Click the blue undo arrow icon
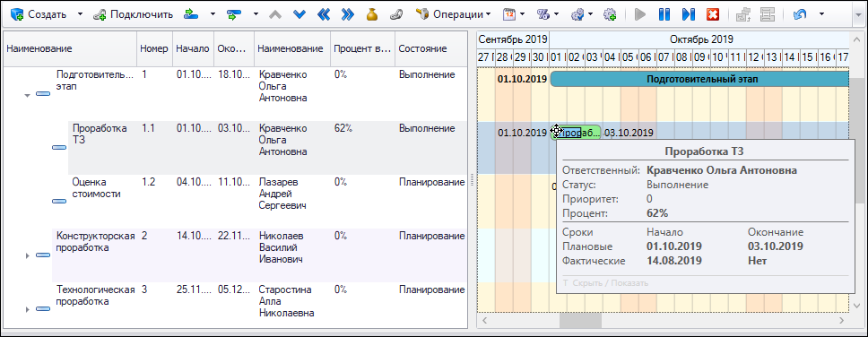The height and width of the screenshot is (337, 868). pyautogui.click(x=800, y=15)
